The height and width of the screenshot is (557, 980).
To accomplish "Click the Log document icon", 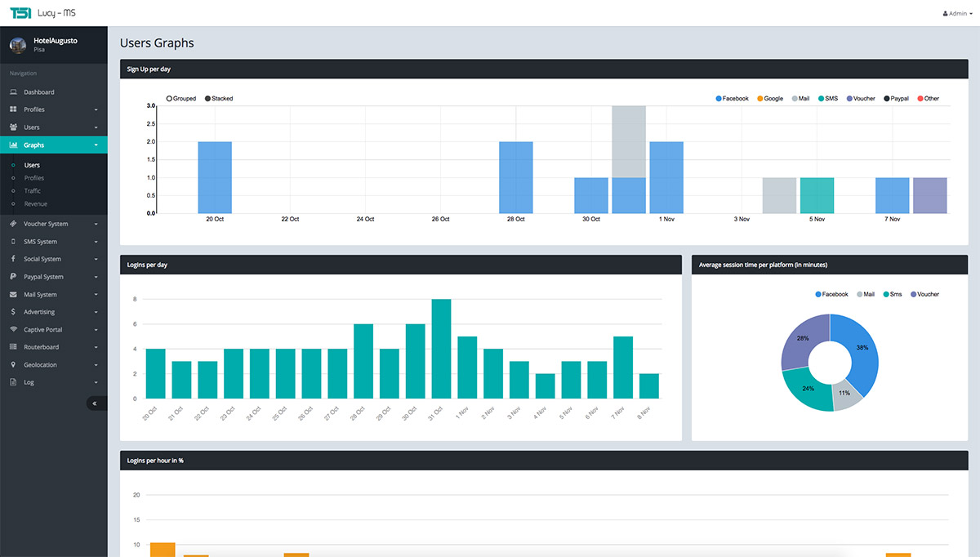I will tap(14, 382).
